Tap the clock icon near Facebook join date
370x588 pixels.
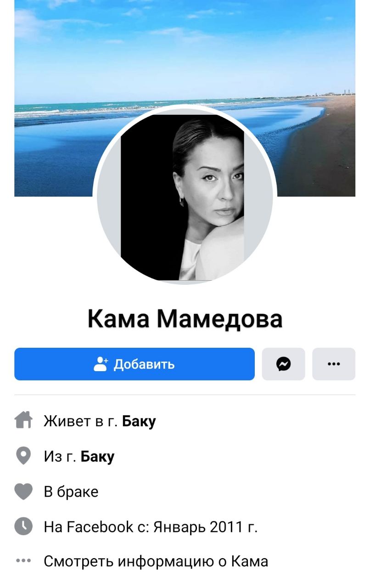(23, 526)
